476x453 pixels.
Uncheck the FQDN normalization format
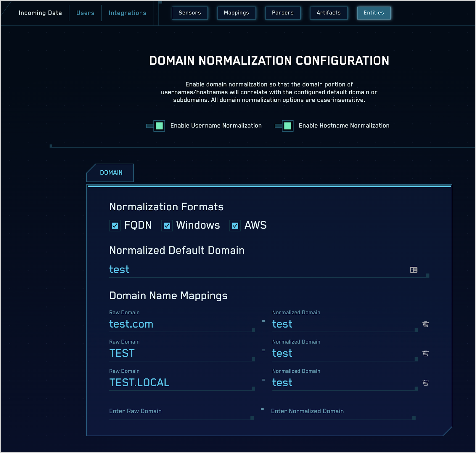pyautogui.click(x=115, y=225)
